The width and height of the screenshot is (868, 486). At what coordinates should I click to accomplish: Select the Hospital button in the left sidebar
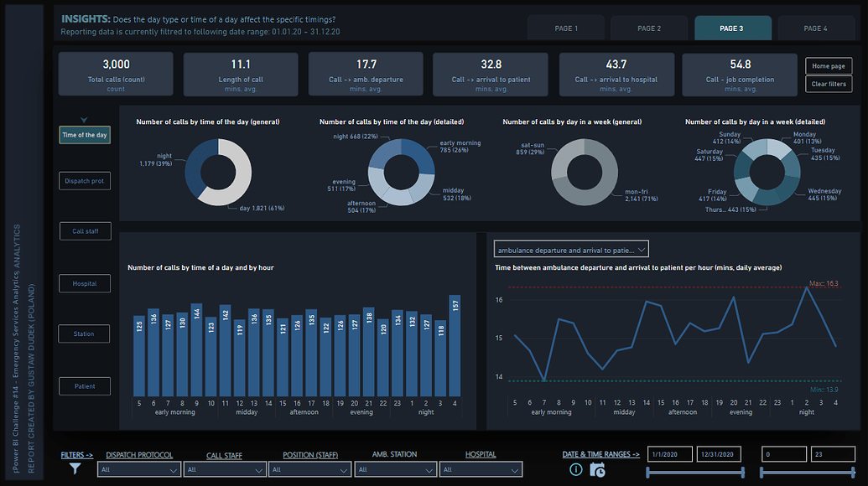(x=84, y=283)
